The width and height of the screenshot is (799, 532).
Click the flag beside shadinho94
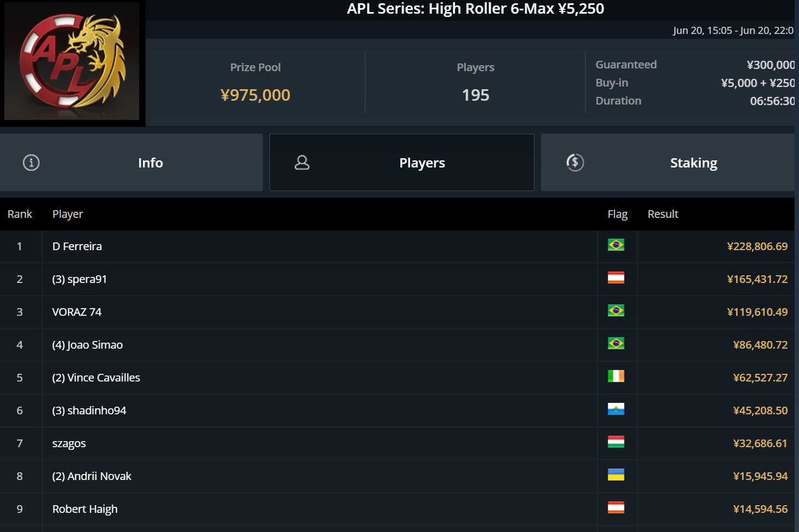coord(616,409)
